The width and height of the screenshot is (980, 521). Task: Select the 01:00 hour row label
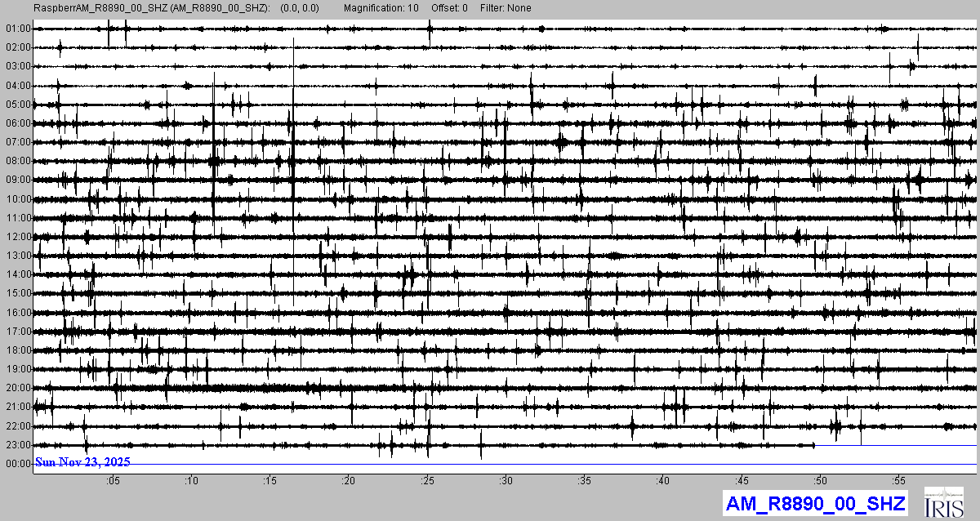pos(18,29)
